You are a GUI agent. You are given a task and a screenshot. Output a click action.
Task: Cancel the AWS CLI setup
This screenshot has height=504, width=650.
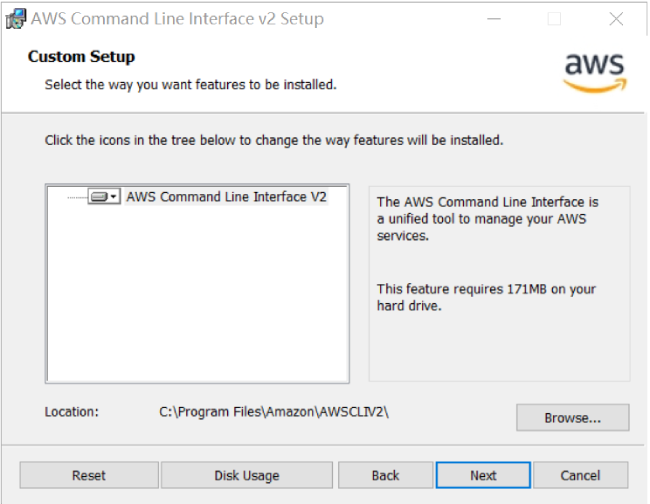point(580,475)
